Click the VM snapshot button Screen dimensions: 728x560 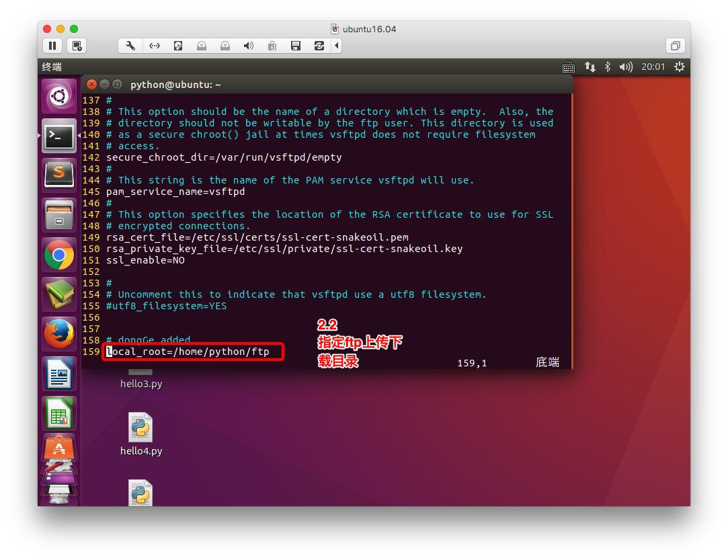(77, 46)
